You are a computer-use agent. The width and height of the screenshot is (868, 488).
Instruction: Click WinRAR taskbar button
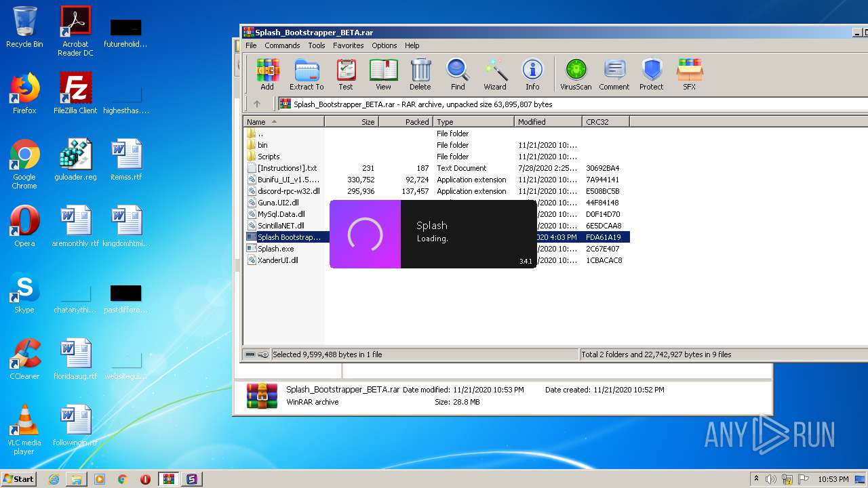(168, 479)
